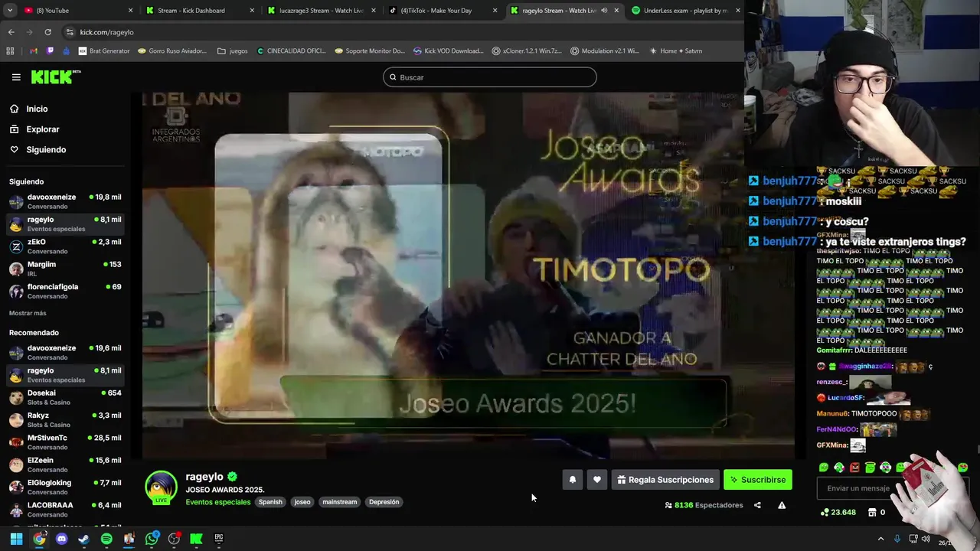Click the microphone icon in system tray
This screenshot has height=551, width=980.
pos(897,539)
